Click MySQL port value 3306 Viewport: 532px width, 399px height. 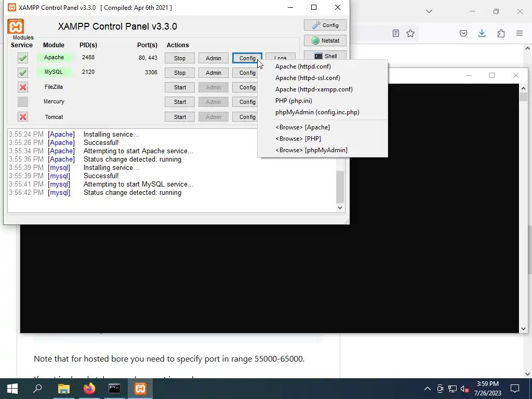coord(151,72)
